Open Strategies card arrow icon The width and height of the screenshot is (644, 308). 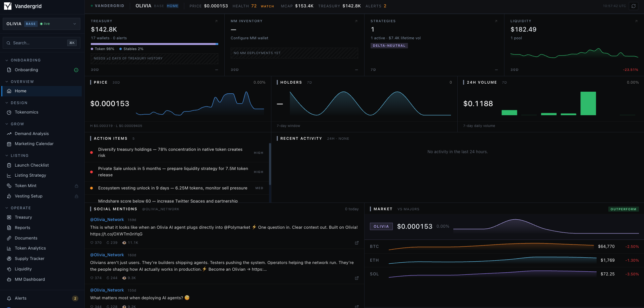(496, 21)
